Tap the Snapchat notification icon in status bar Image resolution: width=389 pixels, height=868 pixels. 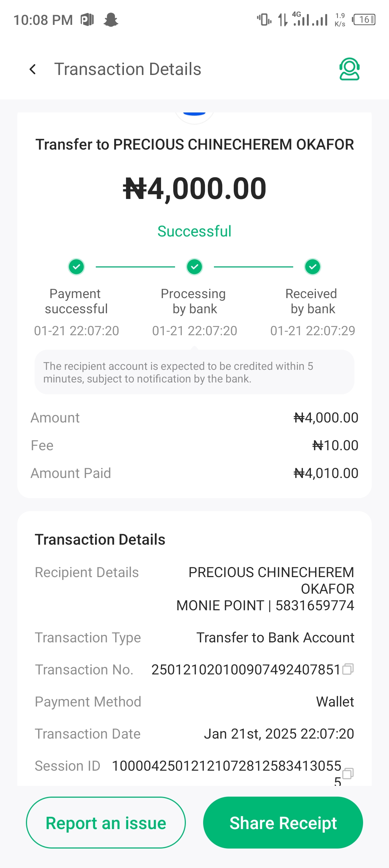pos(111,20)
